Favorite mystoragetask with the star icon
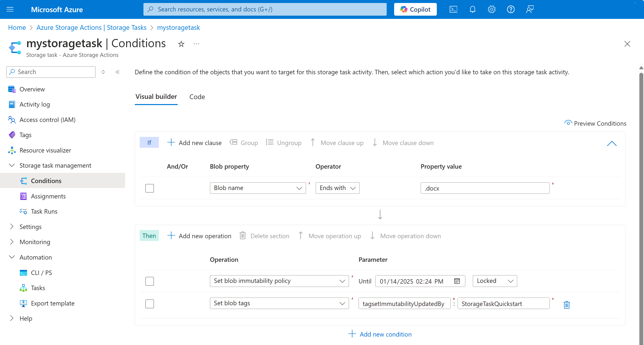This screenshot has width=644, height=345. [x=181, y=44]
